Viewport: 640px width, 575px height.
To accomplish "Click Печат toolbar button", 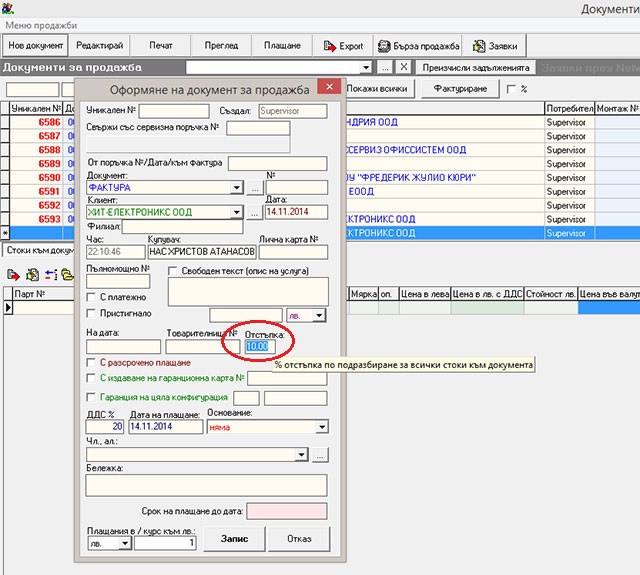I will [x=161, y=46].
